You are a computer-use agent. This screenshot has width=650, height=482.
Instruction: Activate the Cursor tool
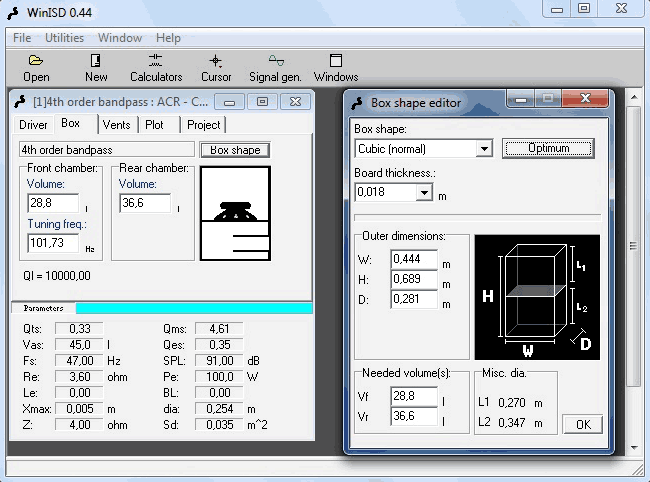(x=216, y=67)
